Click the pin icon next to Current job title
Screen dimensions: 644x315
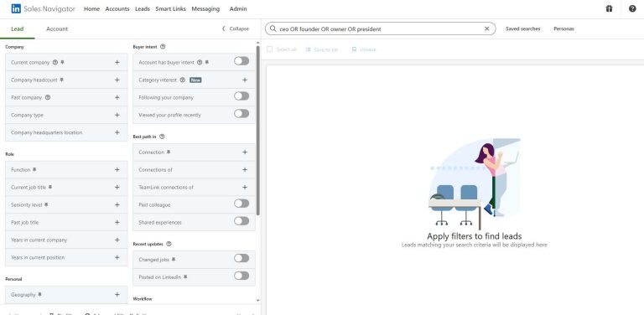point(50,187)
